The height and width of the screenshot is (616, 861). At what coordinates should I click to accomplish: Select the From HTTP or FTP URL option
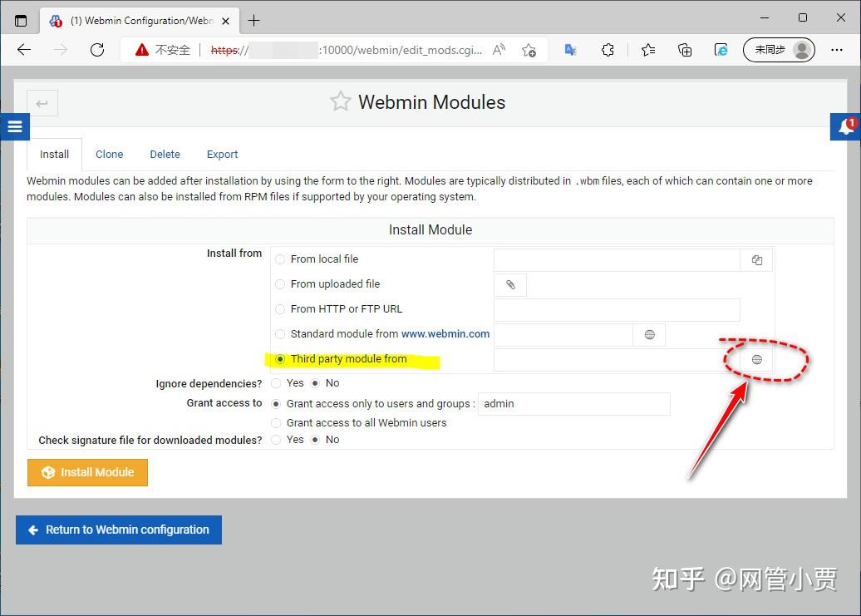280,309
